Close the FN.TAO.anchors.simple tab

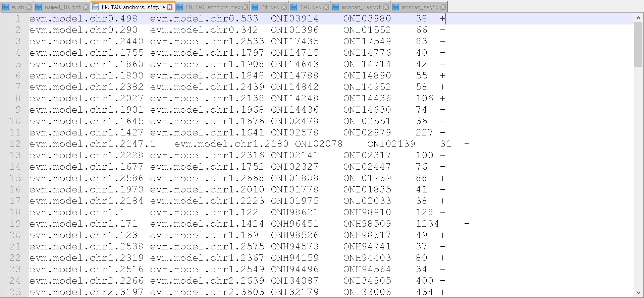coord(170,7)
